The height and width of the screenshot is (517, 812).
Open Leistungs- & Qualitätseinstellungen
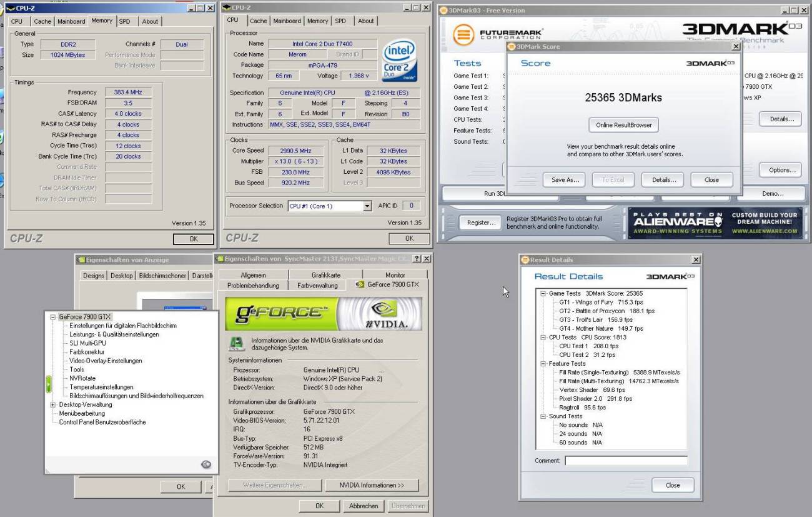pos(114,334)
